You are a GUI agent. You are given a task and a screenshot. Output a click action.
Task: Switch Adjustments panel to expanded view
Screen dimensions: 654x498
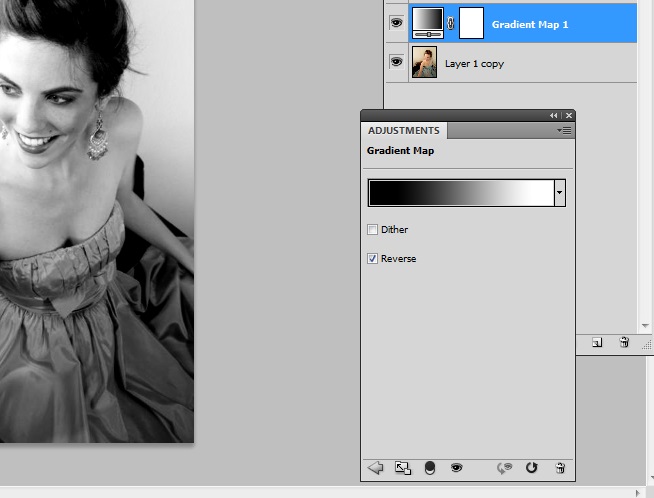pos(403,467)
